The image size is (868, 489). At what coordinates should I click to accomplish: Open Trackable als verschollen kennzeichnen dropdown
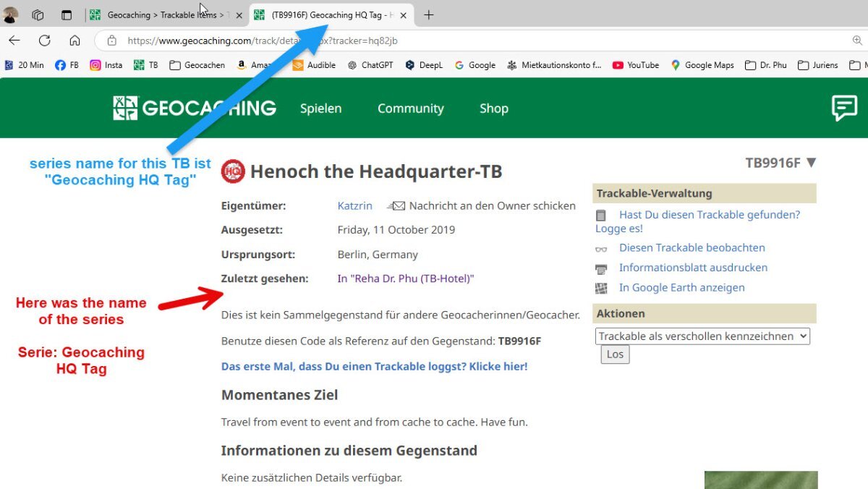coord(702,336)
